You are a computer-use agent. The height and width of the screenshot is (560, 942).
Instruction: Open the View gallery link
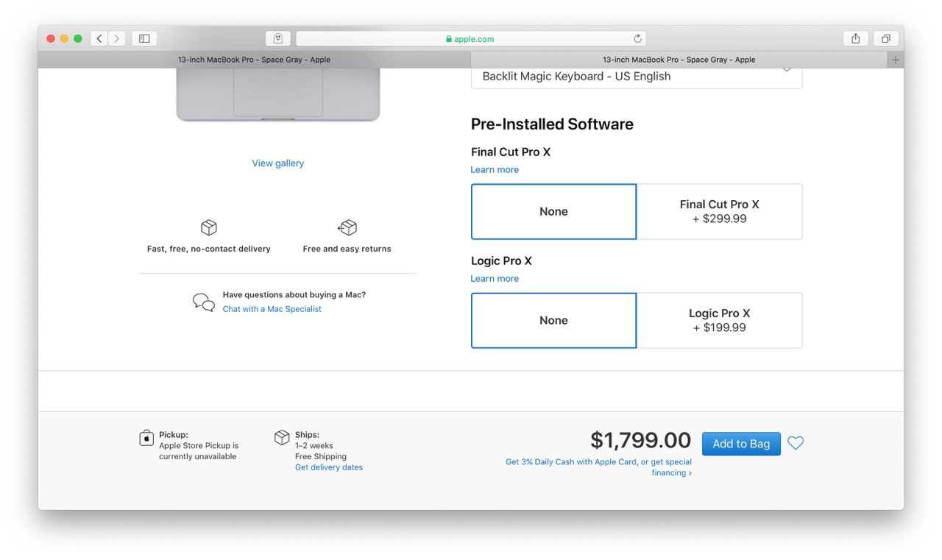pyautogui.click(x=278, y=163)
